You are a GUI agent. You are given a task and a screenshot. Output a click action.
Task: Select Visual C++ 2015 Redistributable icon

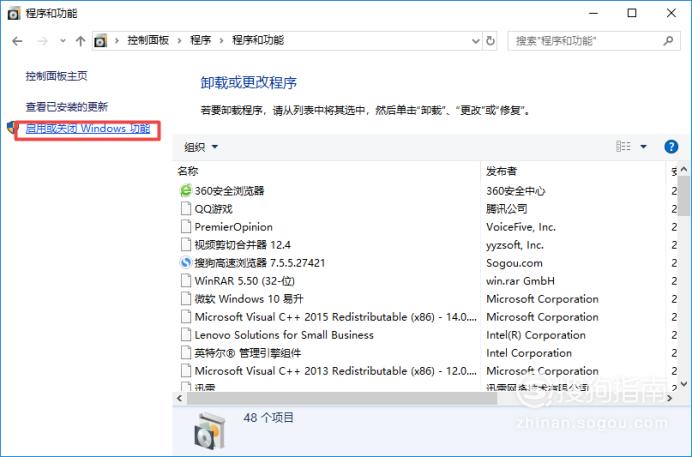click(x=186, y=317)
